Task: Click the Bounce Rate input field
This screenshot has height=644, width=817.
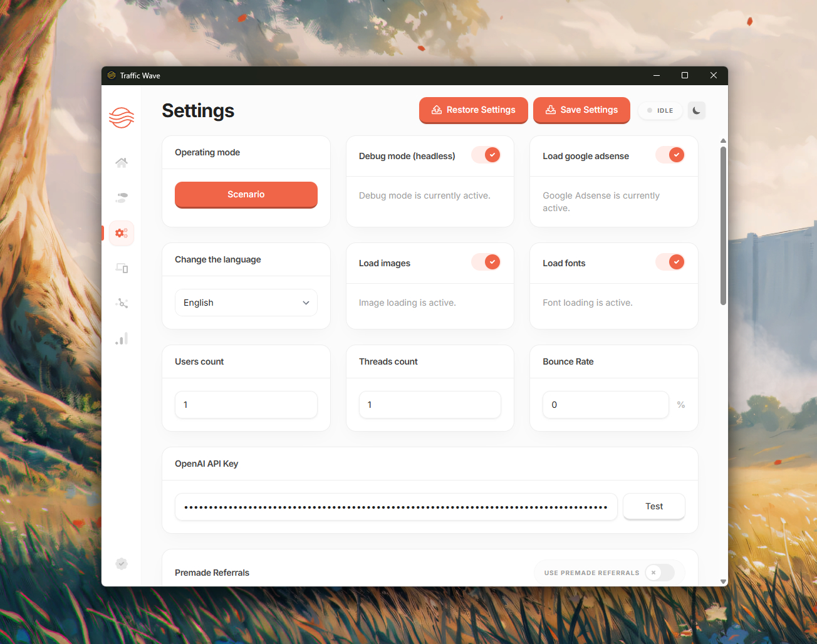Action: (605, 405)
